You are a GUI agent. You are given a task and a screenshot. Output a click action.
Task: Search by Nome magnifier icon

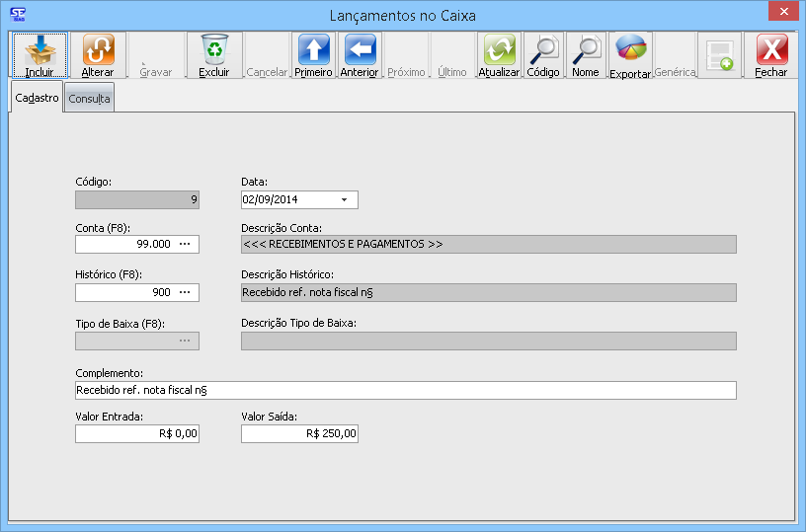(x=586, y=49)
